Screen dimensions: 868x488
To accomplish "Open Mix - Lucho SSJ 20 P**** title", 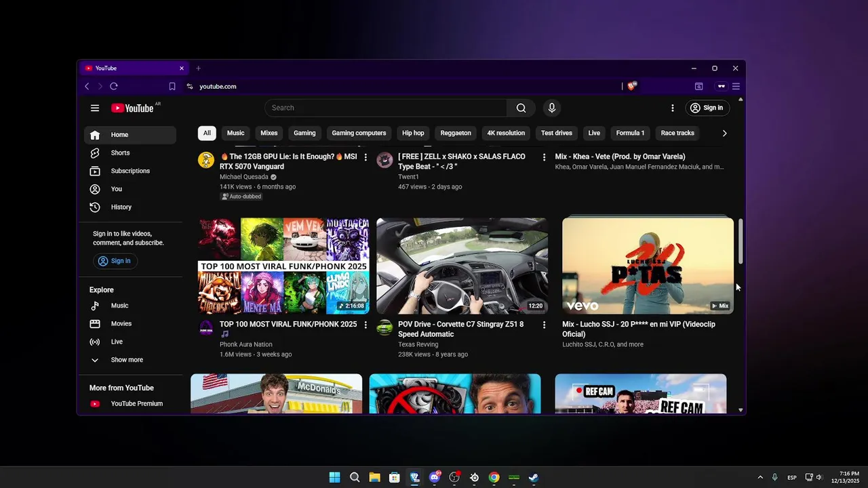I will click(639, 329).
